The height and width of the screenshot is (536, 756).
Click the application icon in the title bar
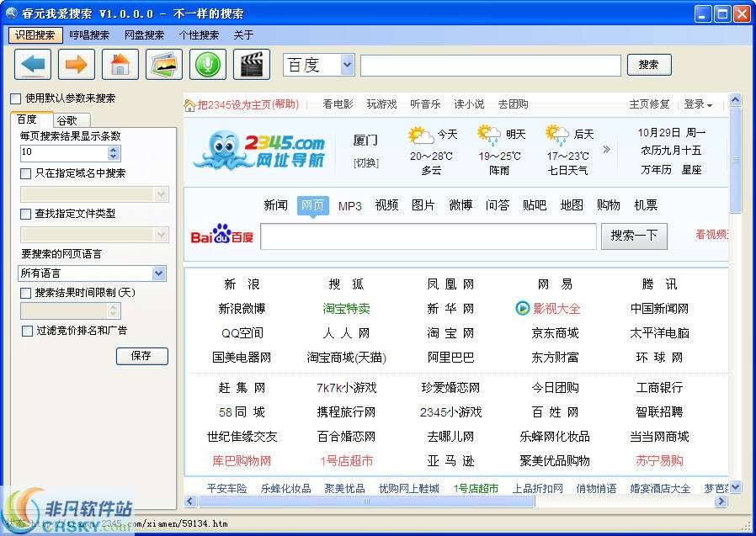(x=12, y=13)
